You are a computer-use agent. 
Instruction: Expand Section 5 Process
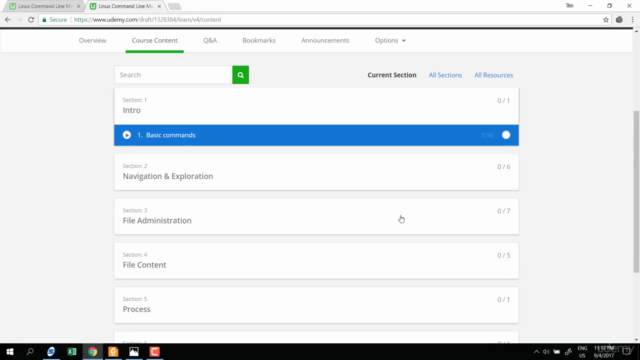(x=316, y=305)
